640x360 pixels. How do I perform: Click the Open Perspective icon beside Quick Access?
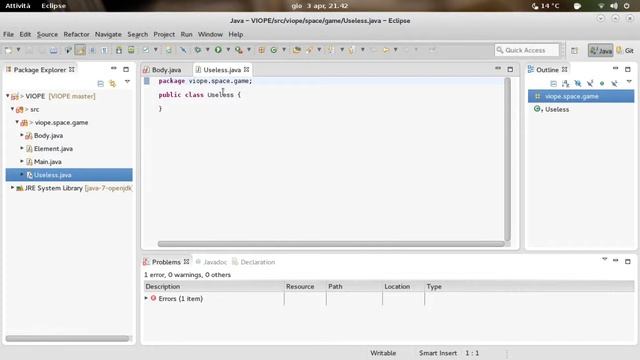click(574, 51)
